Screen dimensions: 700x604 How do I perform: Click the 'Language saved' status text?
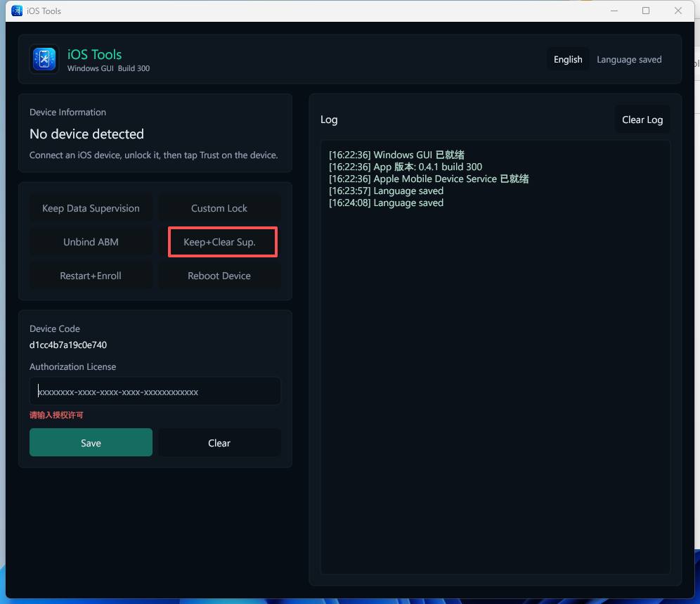(x=629, y=60)
